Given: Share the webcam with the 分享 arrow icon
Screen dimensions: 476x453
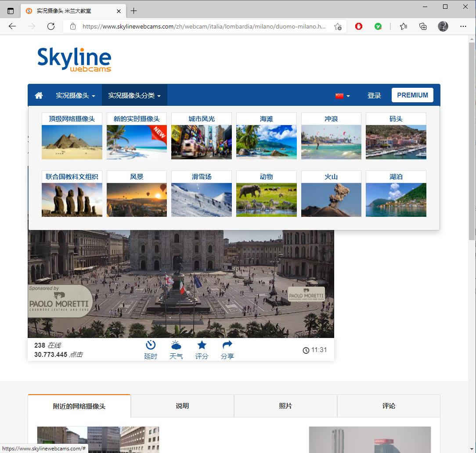Looking at the screenshot, I should (x=227, y=349).
